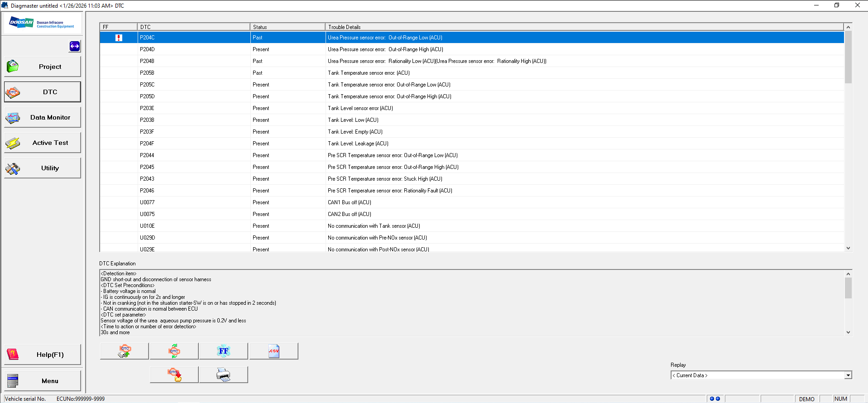The image size is (868, 403).
Task: Click the DTC read-from-ECU icon button
Action: coord(124,351)
